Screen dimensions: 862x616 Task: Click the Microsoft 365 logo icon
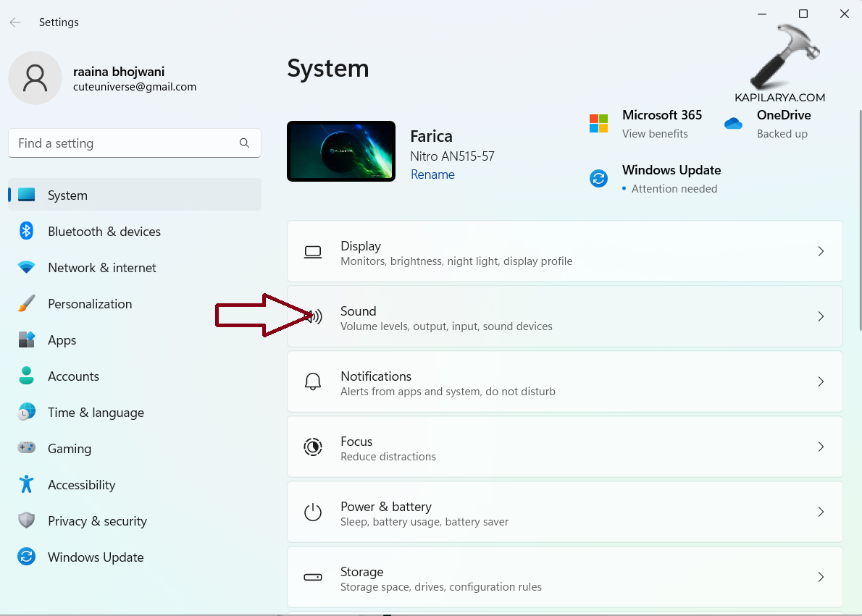pyautogui.click(x=598, y=124)
